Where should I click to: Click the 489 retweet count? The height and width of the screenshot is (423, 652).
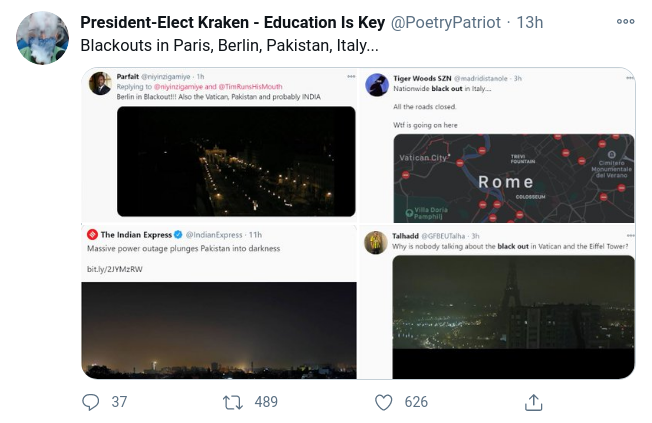click(266, 401)
